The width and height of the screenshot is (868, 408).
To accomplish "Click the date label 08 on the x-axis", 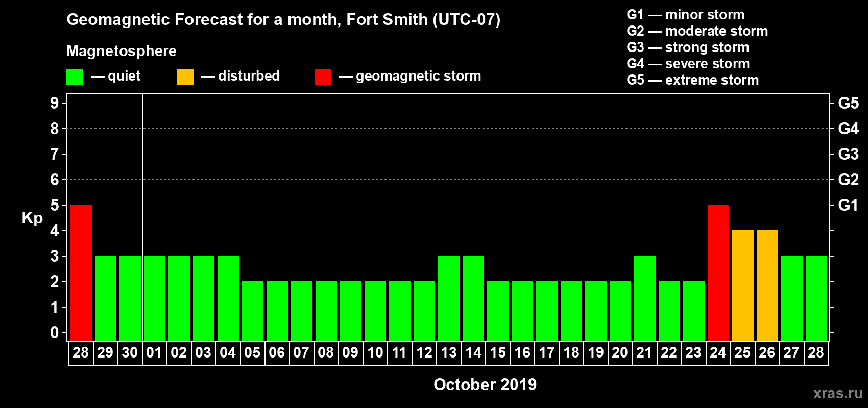I will [326, 352].
